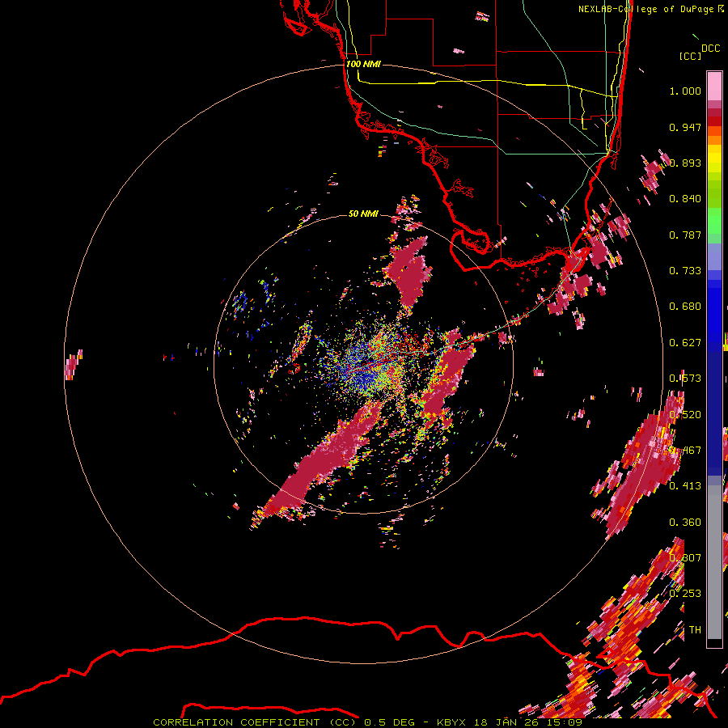This screenshot has width=728, height=728.
Task: Click the 0.627 color scale value
Action: pos(685,343)
